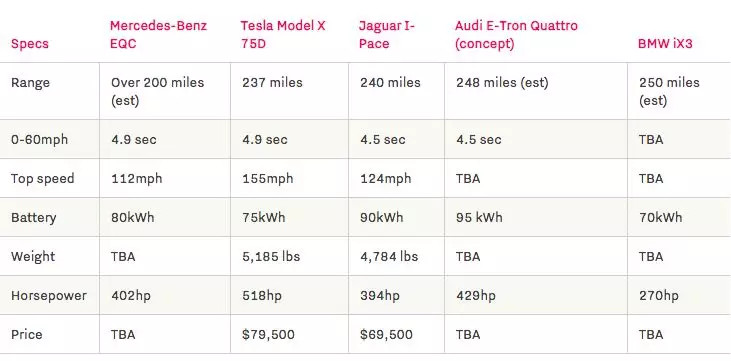The height and width of the screenshot is (361, 731).
Task: Click the Horsepower row label
Action: point(49,296)
